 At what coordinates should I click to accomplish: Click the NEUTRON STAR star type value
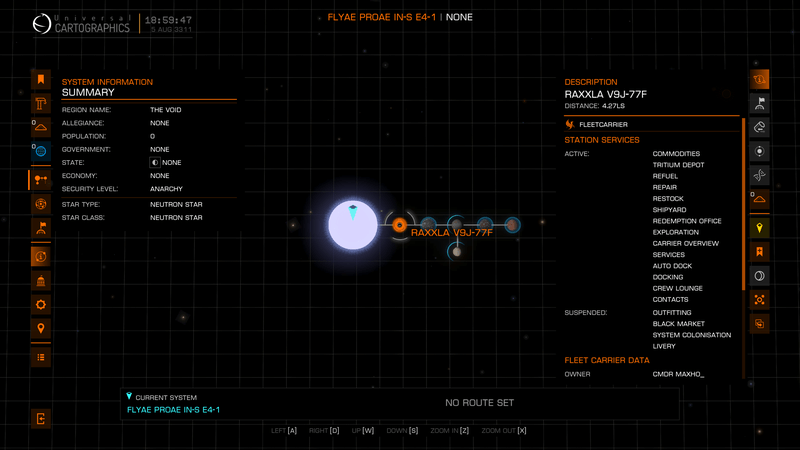click(176, 205)
